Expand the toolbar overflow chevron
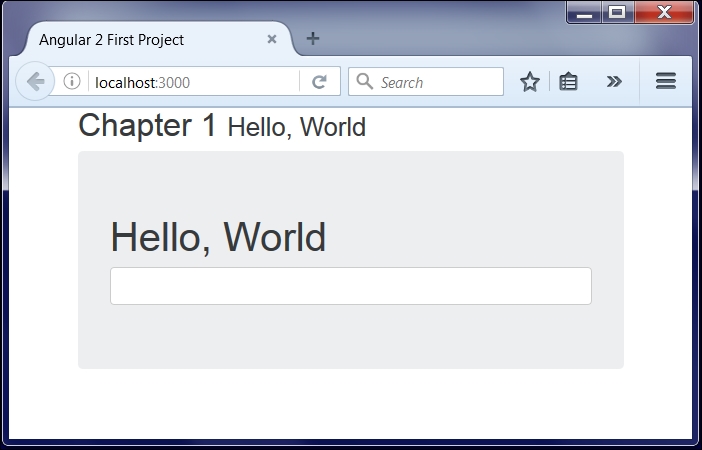Image resolution: width=702 pixels, height=450 pixels. 614,81
